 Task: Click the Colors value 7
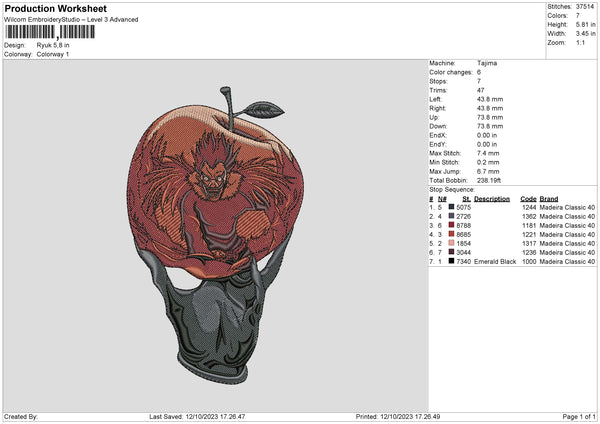578,16
